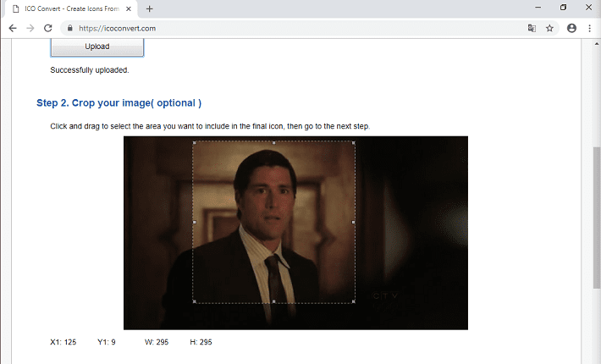The width and height of the screenshot is (601, 364).
Task: Click the left-middle crop handle
Action: 195,222
